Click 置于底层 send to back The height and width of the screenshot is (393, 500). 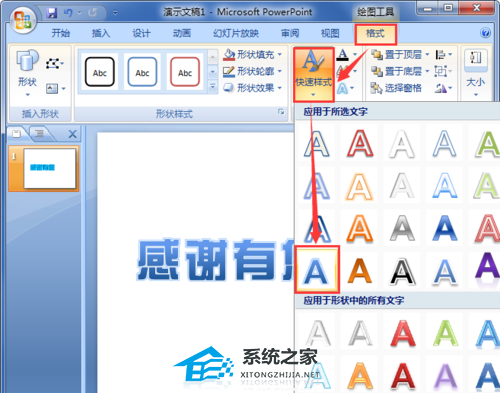click(400, 71)
